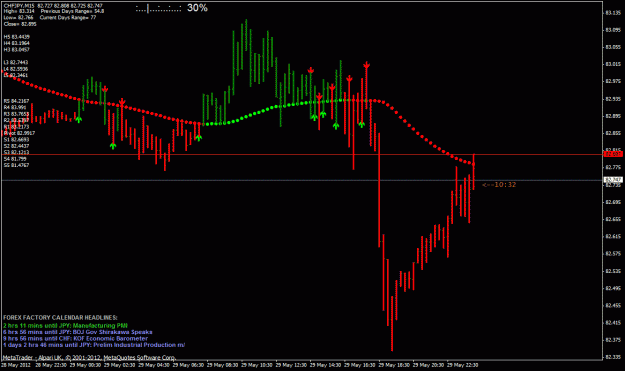Click the 82.415 price axis label
Image resolution: width=625 pixels, height=371 pixels.
tap(613, 322)
